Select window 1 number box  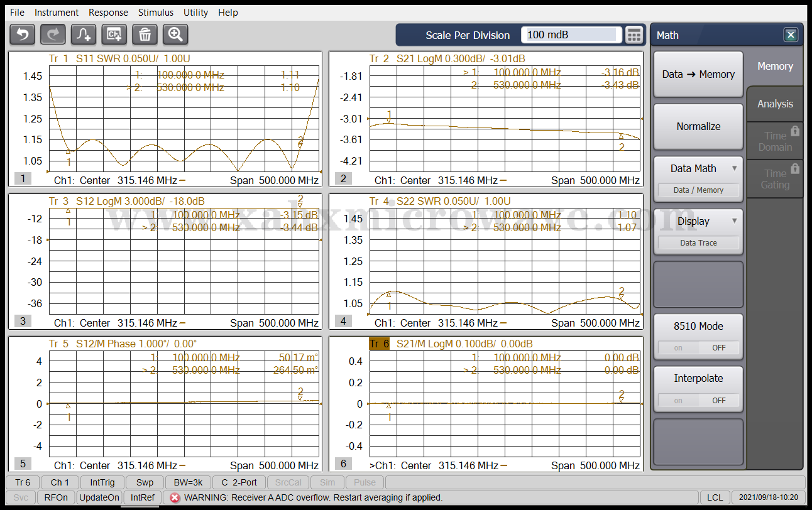point(23,178)
